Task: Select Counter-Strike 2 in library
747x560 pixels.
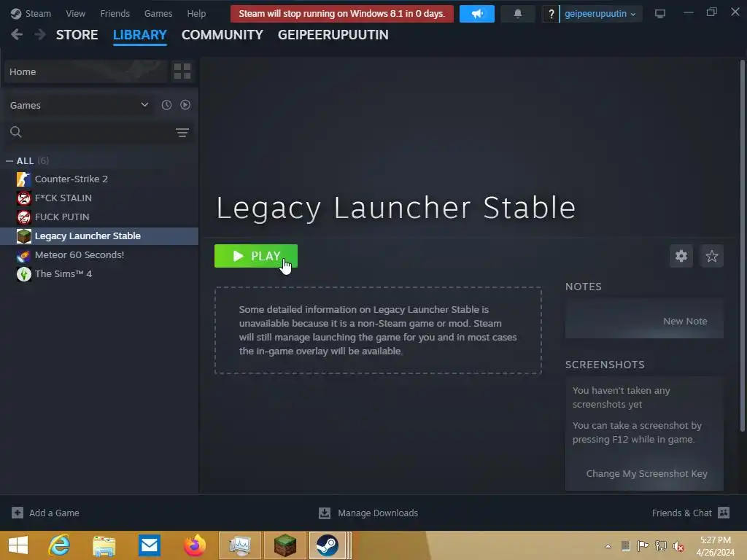Action: coord(99,179)
